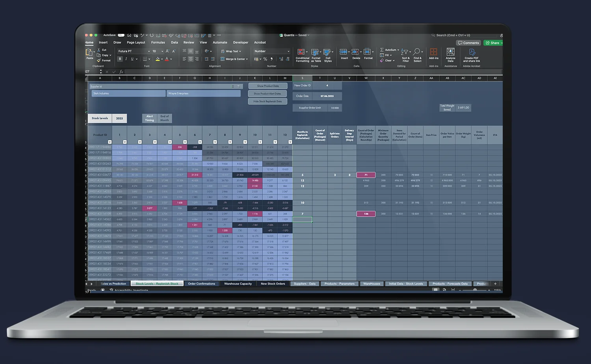This screenshot has height=364, width=591.
Task: Click the Comments button
Action: click(x=468, y=43)
